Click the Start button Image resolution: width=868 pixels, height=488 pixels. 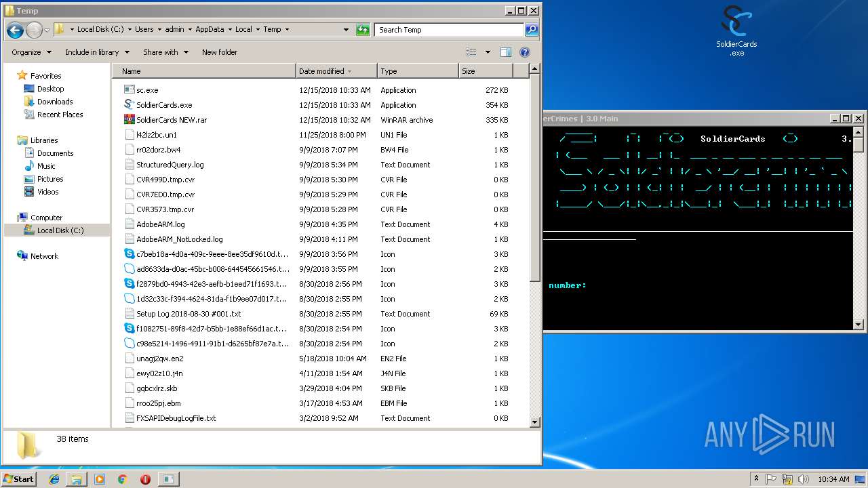tap(19, 479)
